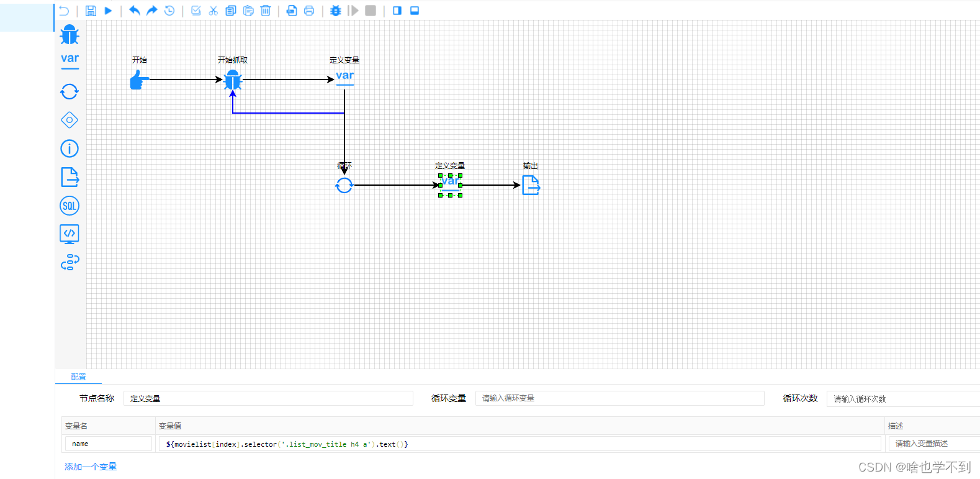The height and width of the screenshot is (479, 980).
Task: Toggle the bottom panel layout icon
Action: pos(415,11)
